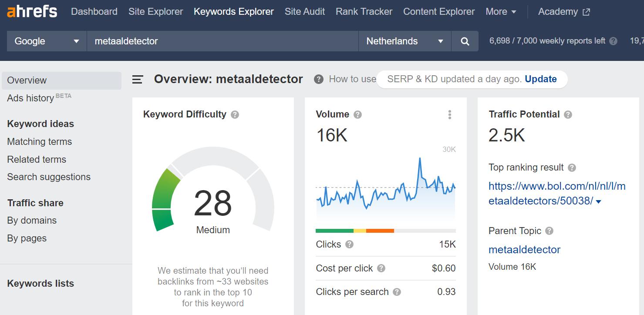
Task: Open Volume help tooltip icon
Action: point(357,115)
